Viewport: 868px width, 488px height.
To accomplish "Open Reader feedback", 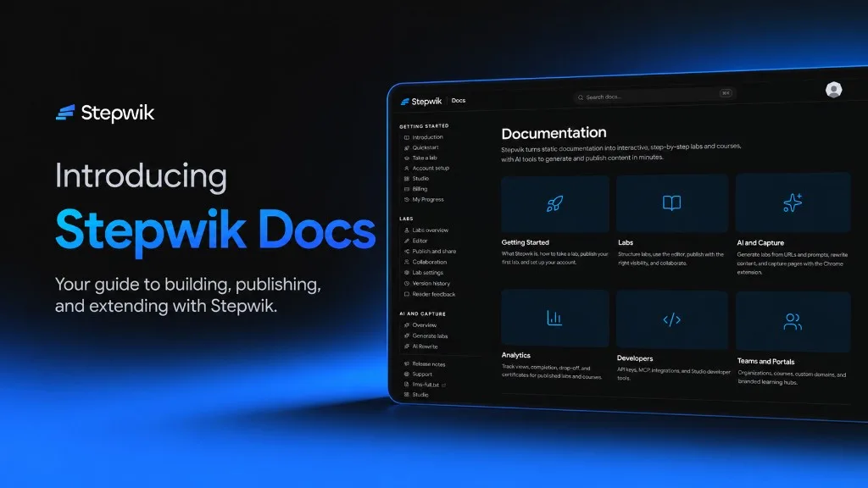I will pos(433,294).
